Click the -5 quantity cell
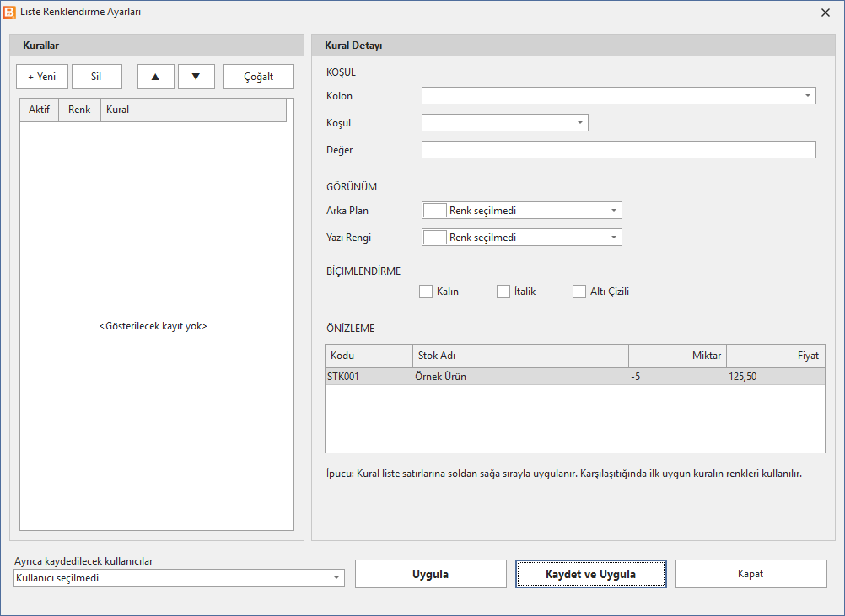 (677, 377)
